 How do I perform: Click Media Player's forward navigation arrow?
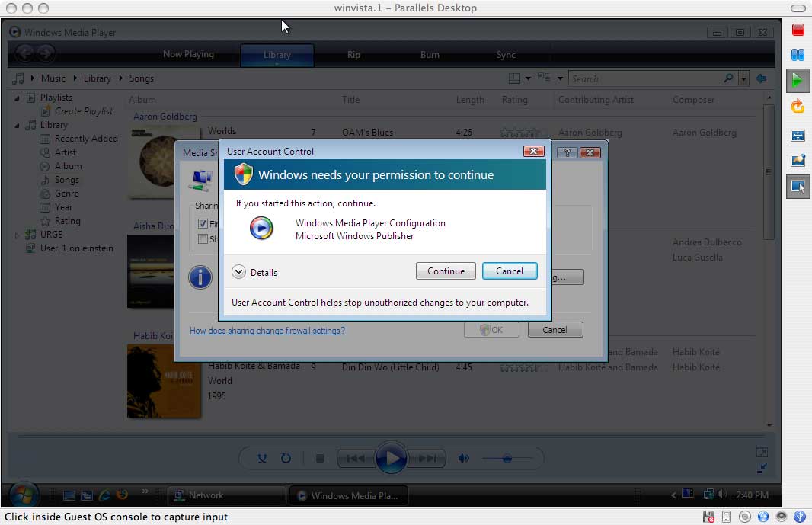[x=46, y=53]
